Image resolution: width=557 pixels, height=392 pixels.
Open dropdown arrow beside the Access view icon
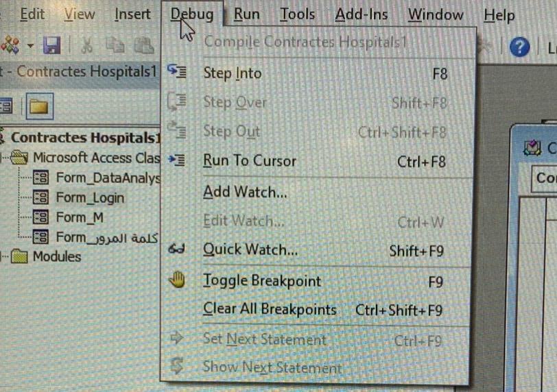(31, 45)
